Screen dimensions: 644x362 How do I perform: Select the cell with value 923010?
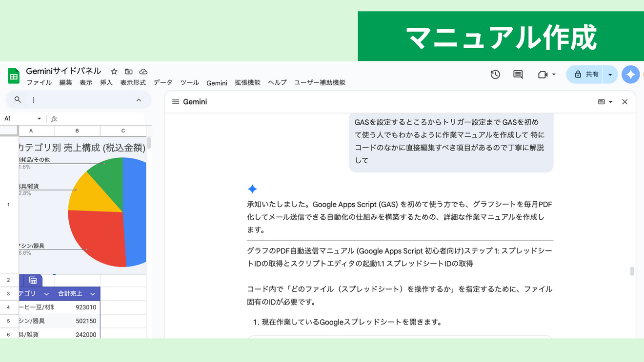(x=77, y=307)
